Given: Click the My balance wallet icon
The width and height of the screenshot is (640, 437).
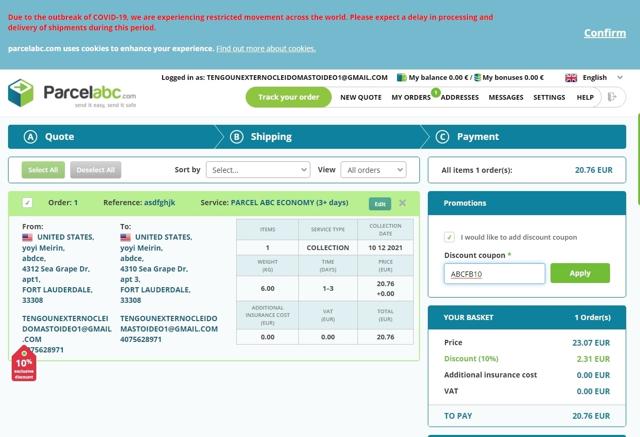Looking at the screenshot, I should click(402, 78).
